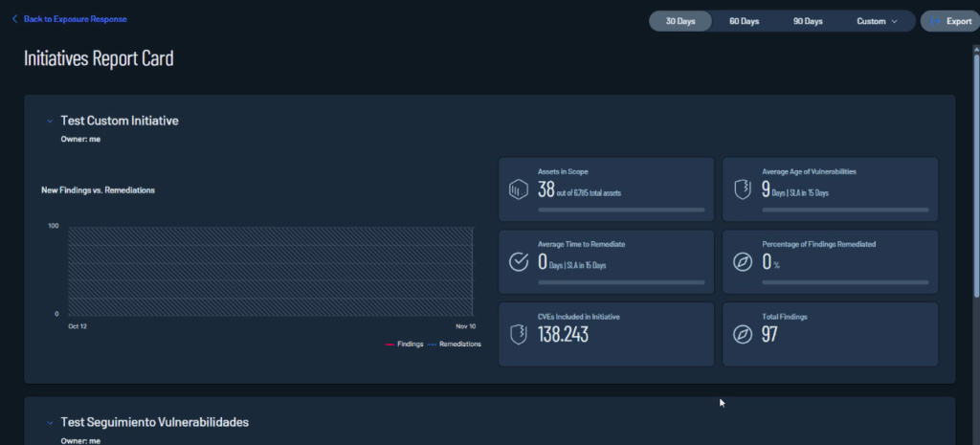Click the Assets in Scope icon

point(518,189)
